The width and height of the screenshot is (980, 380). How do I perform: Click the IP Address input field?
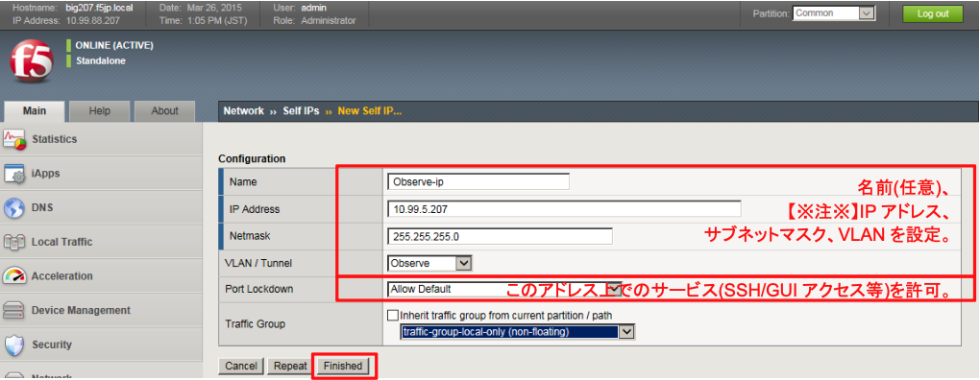[564, 209]
